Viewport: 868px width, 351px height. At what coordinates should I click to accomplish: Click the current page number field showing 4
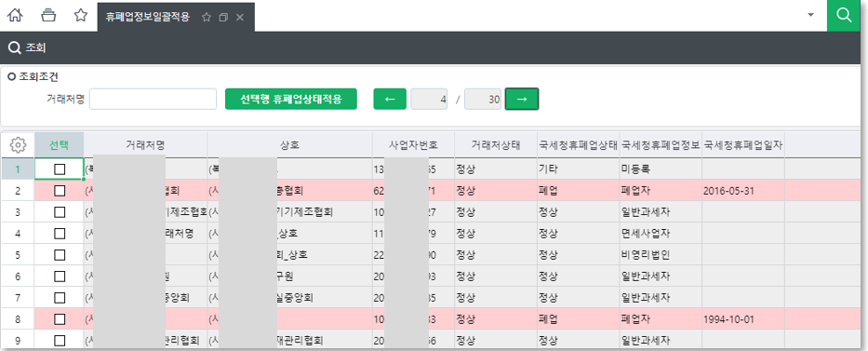click(429, 99)
